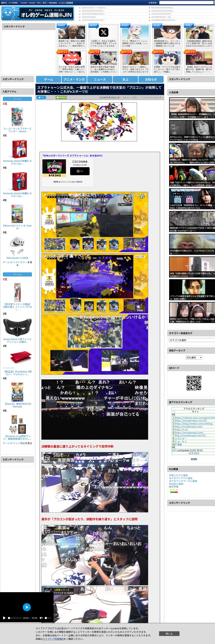
Task: Click the Twitter tweet button under the headline
Action: click(x=41, y=97)
